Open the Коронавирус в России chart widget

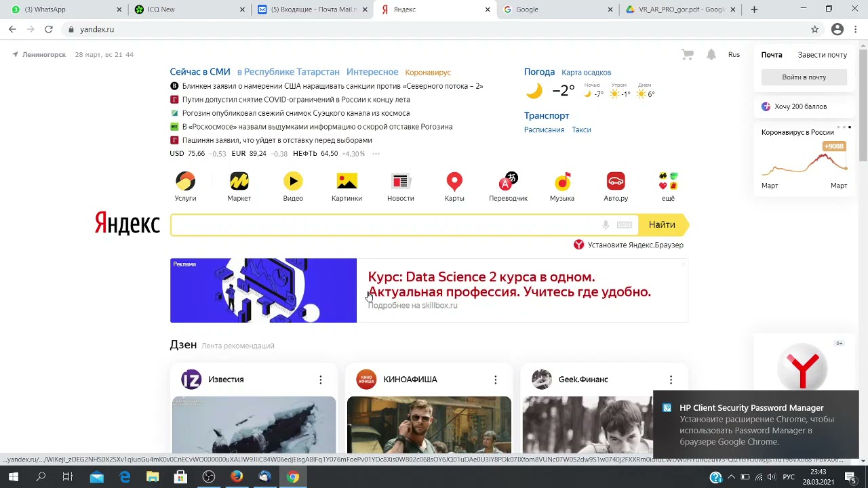[x=804, y=159]
